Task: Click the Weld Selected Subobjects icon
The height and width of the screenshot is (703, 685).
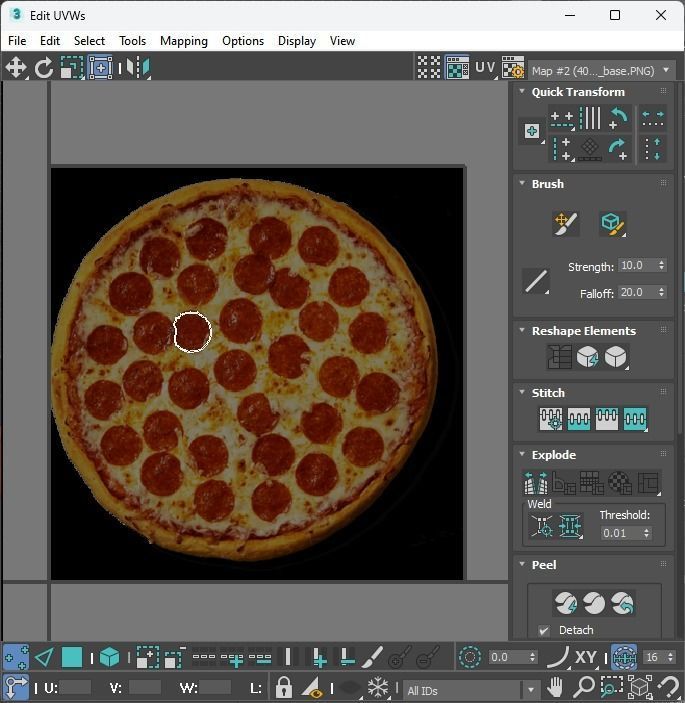Action: click(x=570, y=525)
